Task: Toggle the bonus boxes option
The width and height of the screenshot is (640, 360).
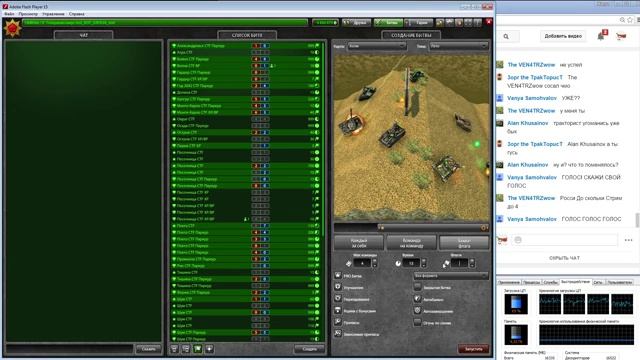Action: [x=338, y=311]
